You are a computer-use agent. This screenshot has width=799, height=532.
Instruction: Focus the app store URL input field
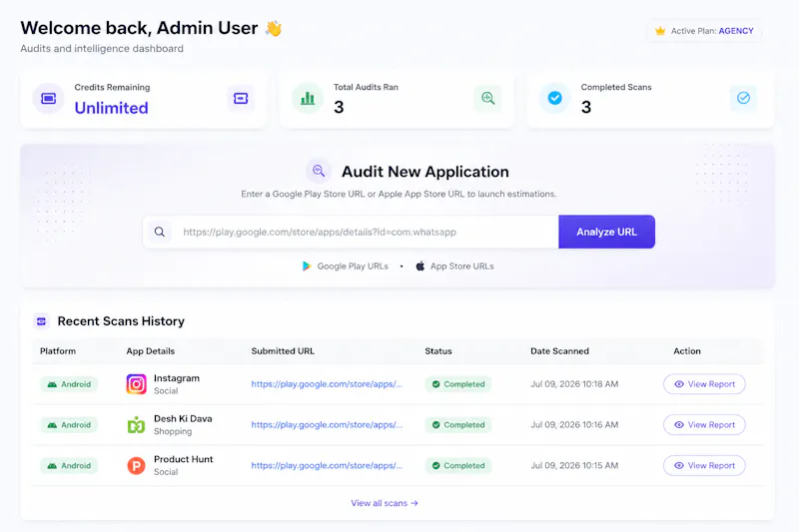351,233
